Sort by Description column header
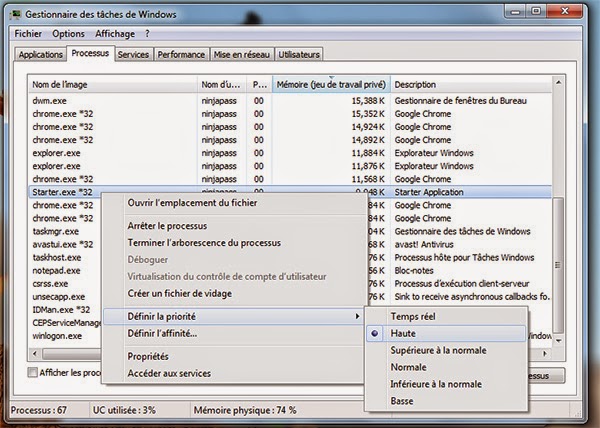Screen dimensions: 600x428 tap(471, 85)
